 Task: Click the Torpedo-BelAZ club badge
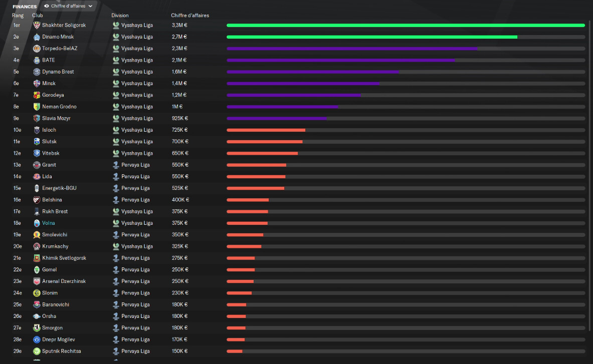[37, 49]
